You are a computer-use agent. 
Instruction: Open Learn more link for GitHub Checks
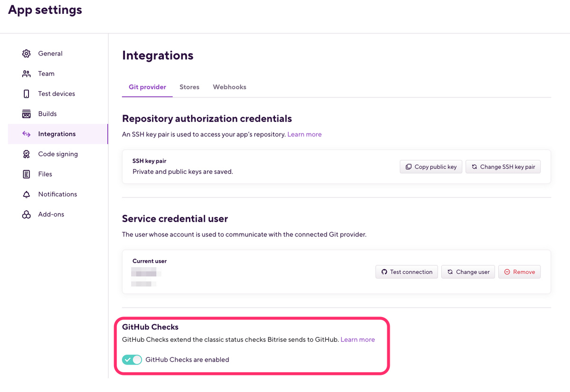click(x=358, y=340)
